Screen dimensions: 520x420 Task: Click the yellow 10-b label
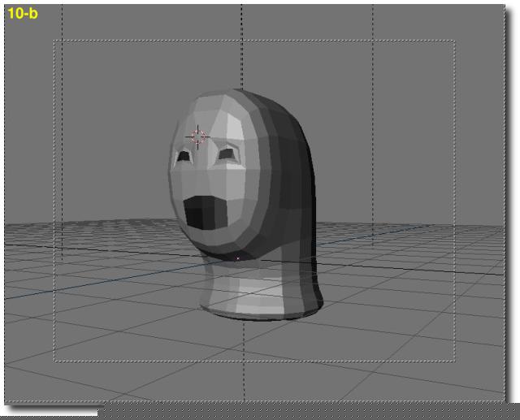(21, 14)
